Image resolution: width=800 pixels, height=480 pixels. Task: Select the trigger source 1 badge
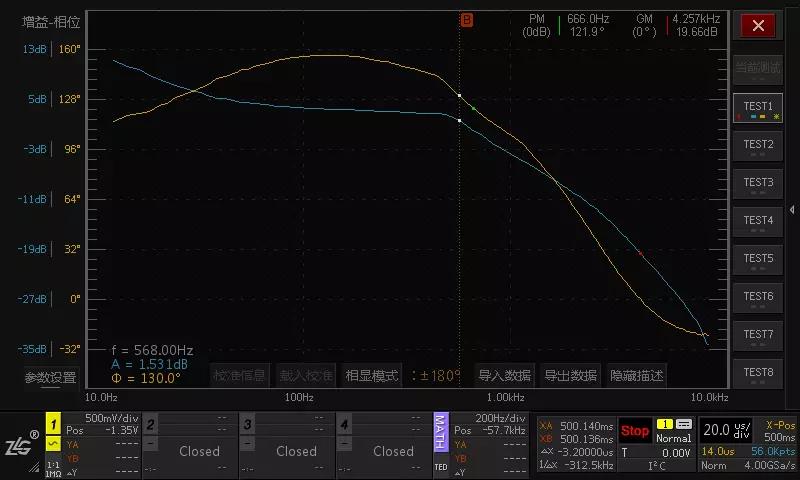click(x=664, y=424)
